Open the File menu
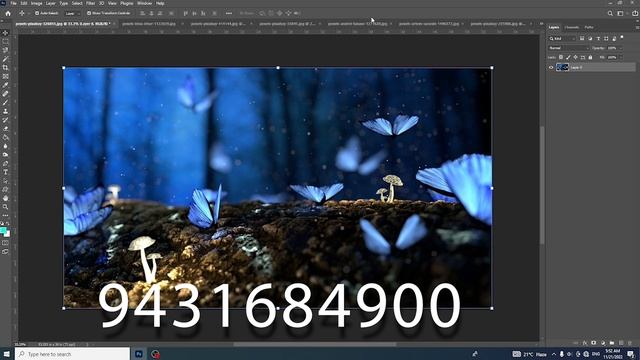The width and height of the screenshot is (640, 360). click(x=13, y=3)
